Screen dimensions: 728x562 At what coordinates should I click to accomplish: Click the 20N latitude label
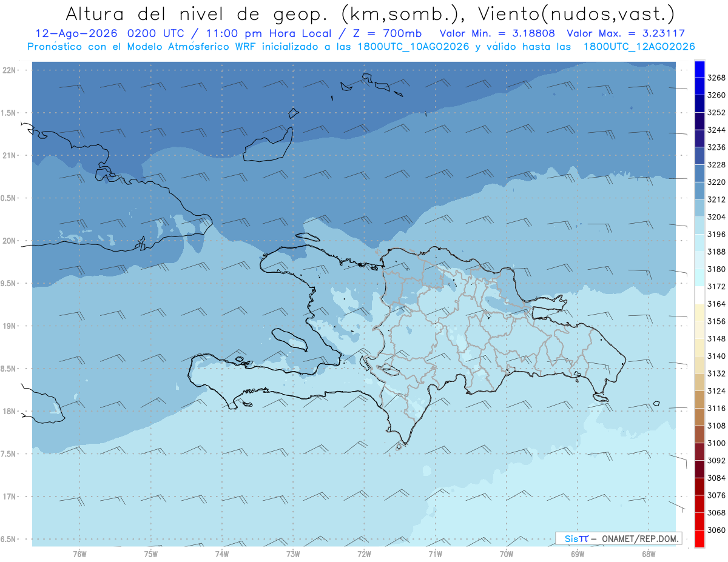pyautogui.click(x=9, y=241)
